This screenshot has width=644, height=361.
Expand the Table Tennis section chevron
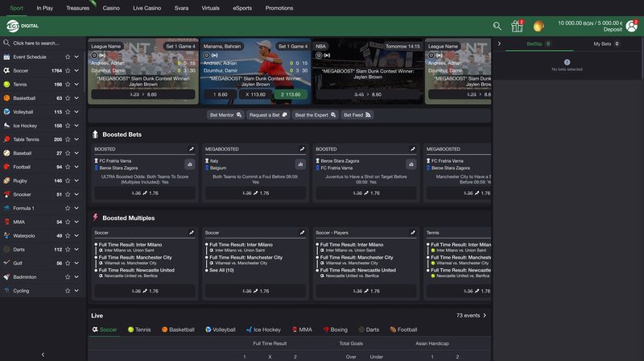[76, 139]
